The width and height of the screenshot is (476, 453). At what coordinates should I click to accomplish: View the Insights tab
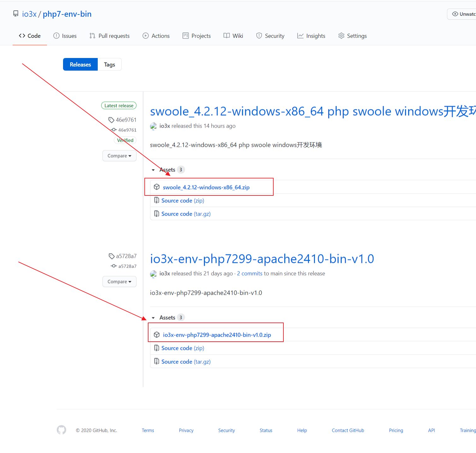(x=311, y=36)
